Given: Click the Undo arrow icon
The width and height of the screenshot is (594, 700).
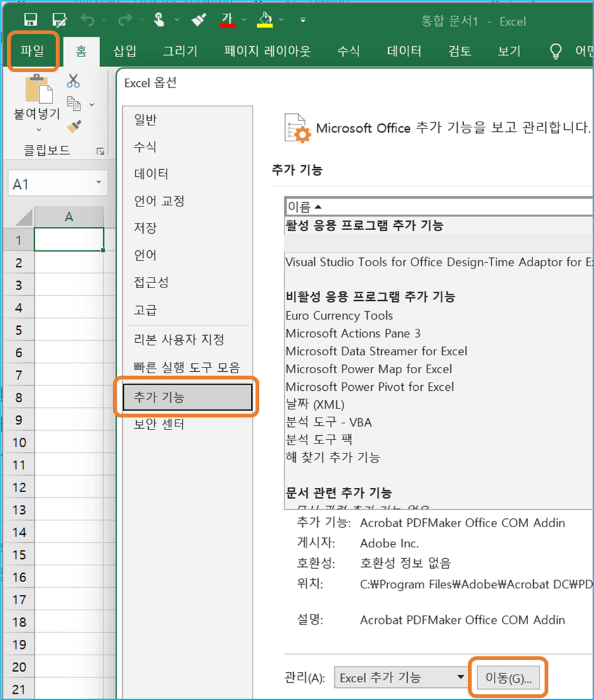Looking at the screenshot, I should point(87,20).
